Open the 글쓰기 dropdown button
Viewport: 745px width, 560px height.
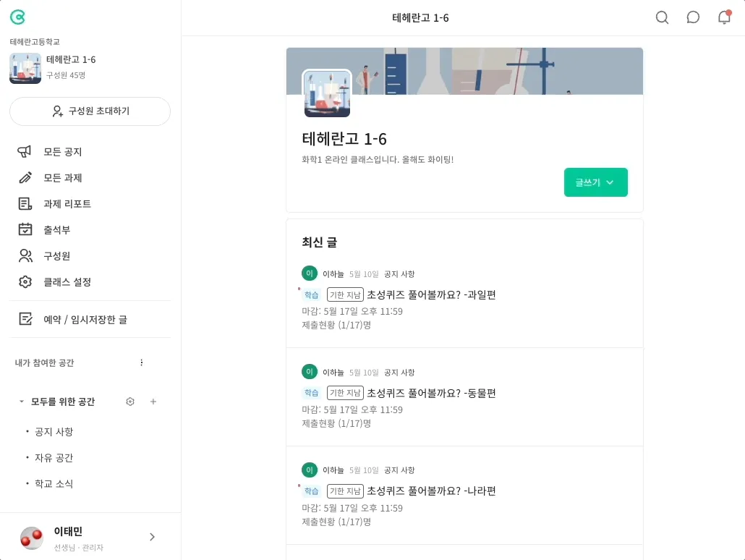coord(595,182)
